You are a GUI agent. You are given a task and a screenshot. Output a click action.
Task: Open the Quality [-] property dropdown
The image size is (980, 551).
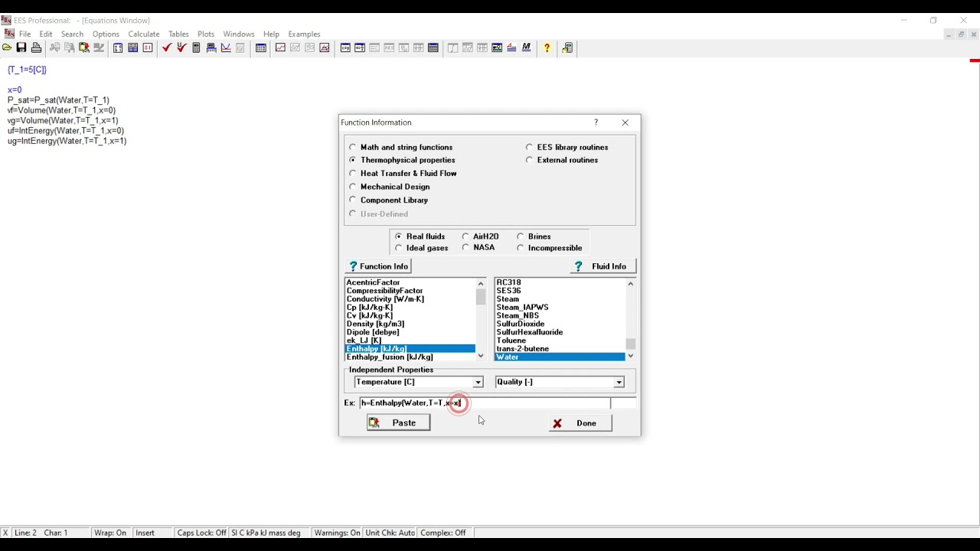pyautogui.click(x=619, y=382)
